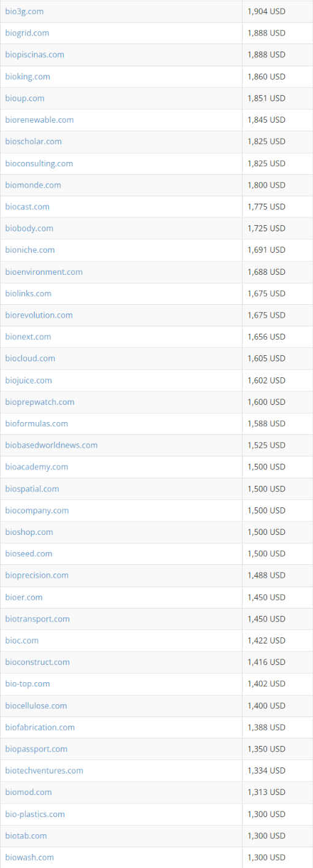Open biobasedworldnews.com listing
The image size is (313, 868).
[x=51, y=445]
